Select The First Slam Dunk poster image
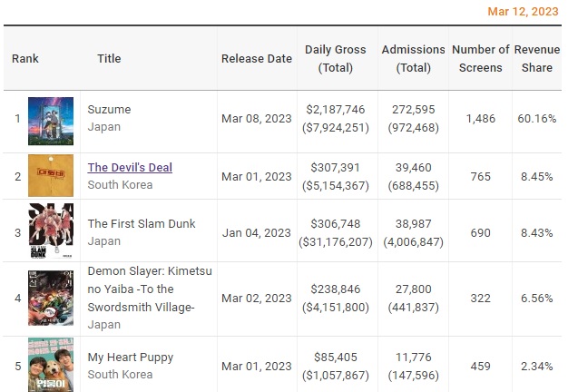 coord(51,231)
